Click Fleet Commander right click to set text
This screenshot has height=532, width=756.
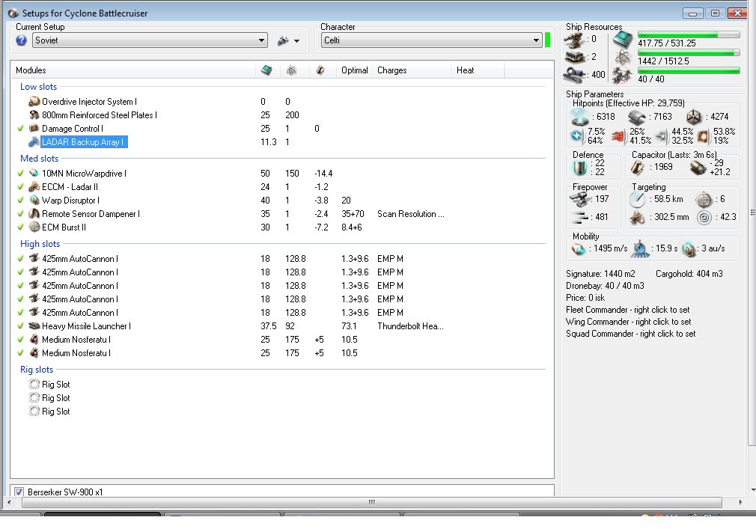pos(628,310)
